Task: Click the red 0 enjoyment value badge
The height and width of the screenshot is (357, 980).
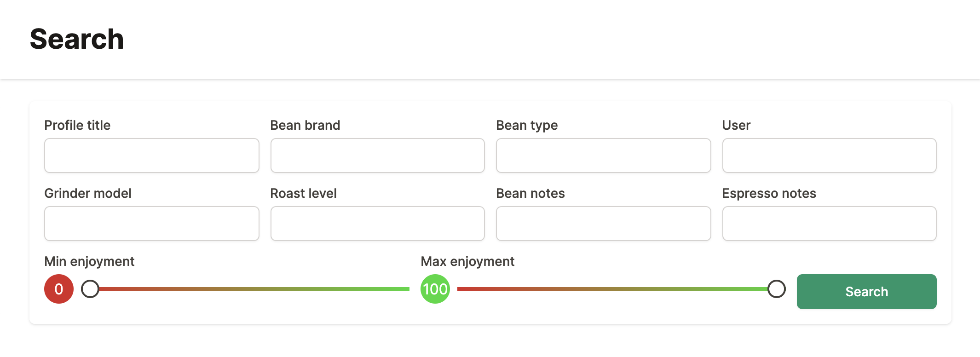Action: coord(59,289)
